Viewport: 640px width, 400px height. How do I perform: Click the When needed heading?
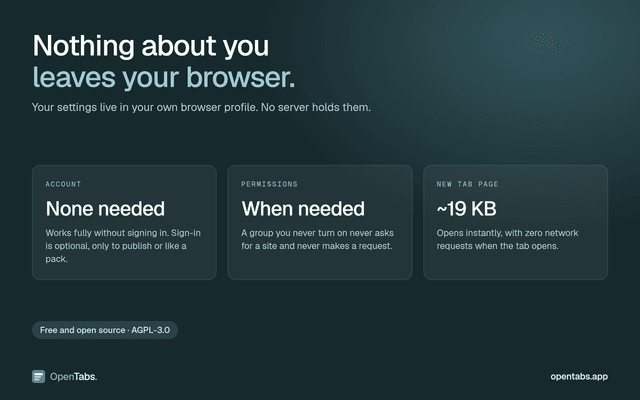pyautogui.click(x=303, y=209)
